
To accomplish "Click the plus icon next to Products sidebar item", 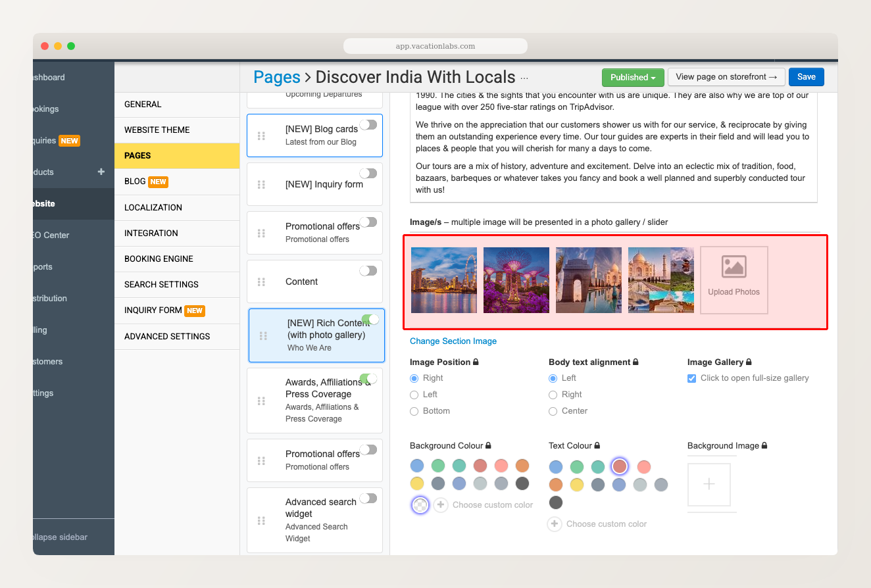I will coord(101,172).
